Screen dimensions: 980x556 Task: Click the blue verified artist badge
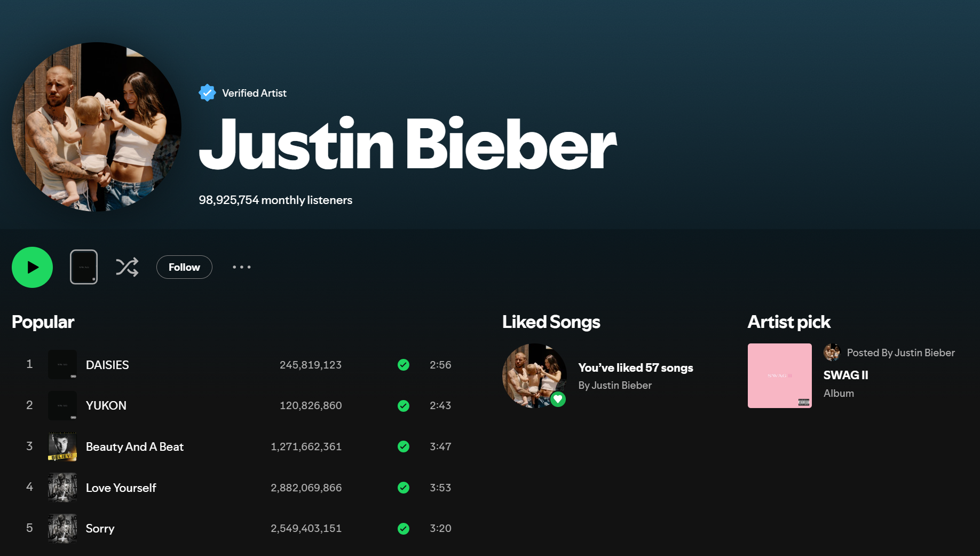pyautogui.click(x=207, y=93)
